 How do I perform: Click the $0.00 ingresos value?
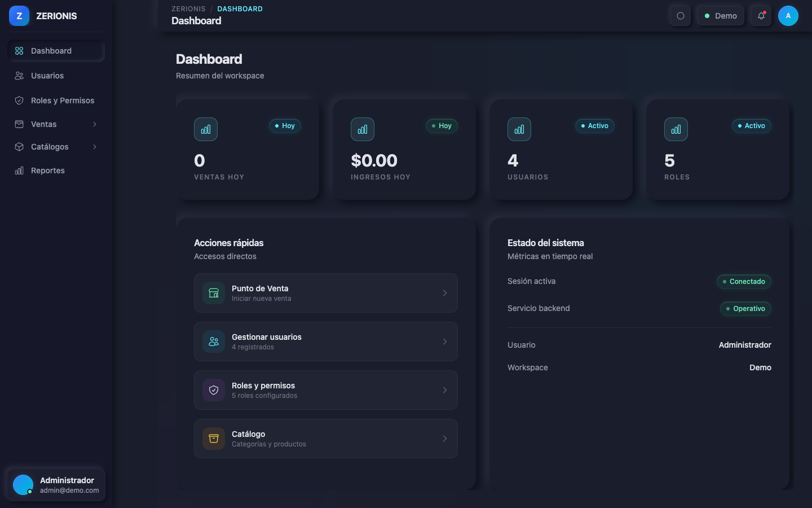[x=374, y=161]
